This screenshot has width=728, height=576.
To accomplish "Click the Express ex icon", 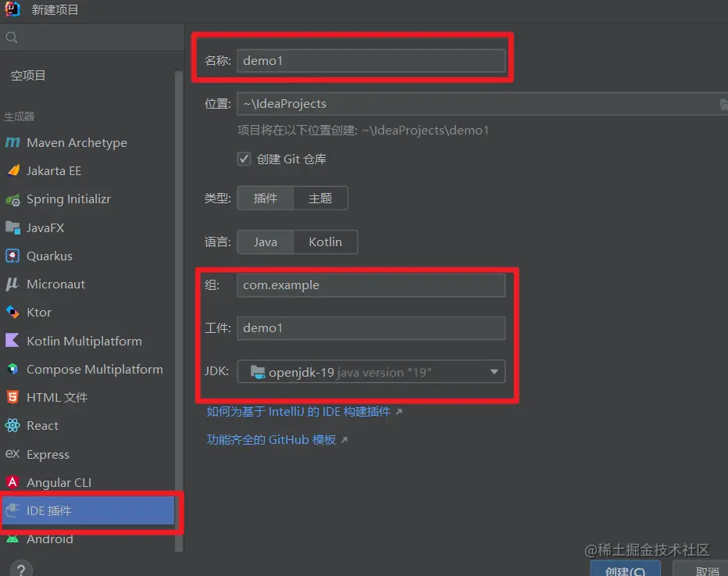I will point(12,454).
